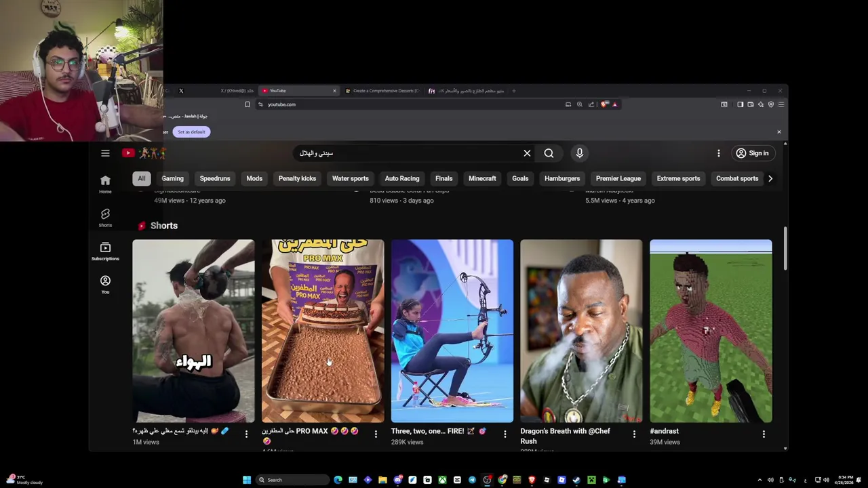Open the #andrast Minecraft Short
Screen dimensions: 868x488
click(711, 331)
